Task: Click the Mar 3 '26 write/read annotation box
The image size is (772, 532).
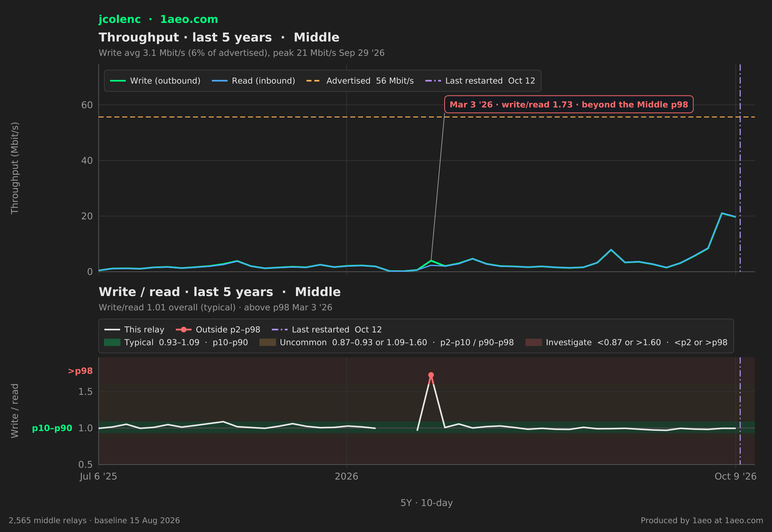Action: click(x=569, y=104)
